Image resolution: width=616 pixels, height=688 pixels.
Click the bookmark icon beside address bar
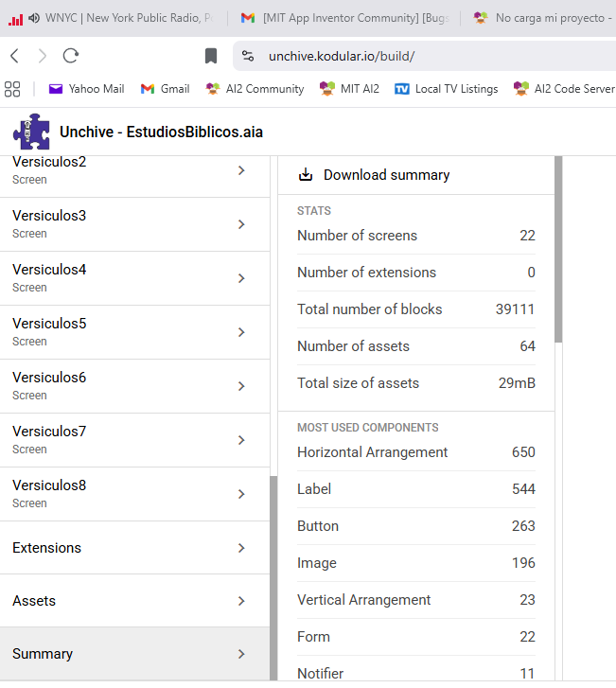(x=211, y=56)
